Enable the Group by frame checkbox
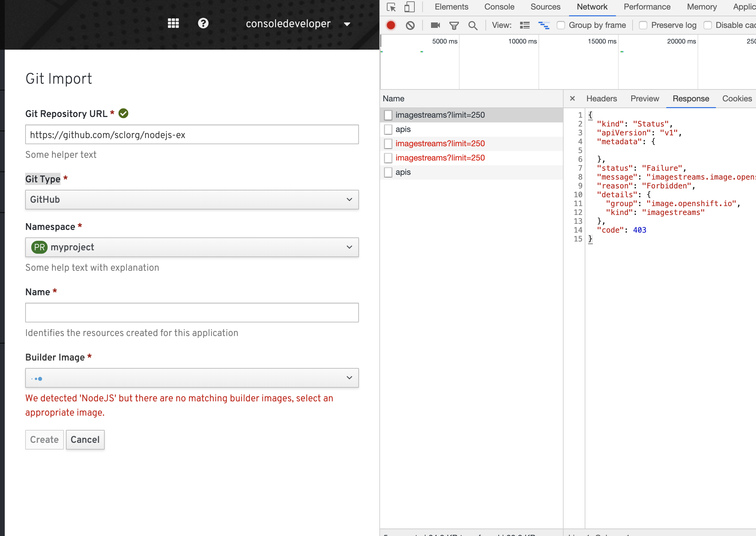756x536 pixels. click(561, 25)
